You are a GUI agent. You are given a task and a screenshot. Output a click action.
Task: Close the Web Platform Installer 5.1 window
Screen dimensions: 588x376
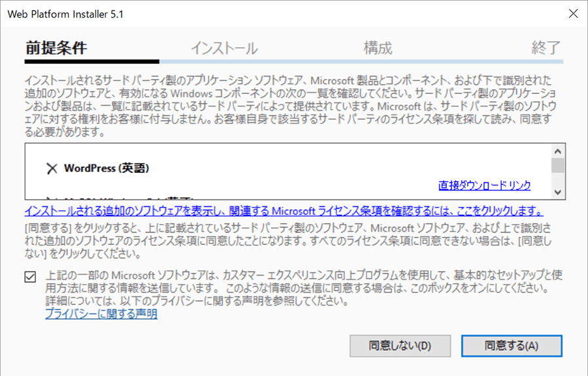[x=573, y=14]
